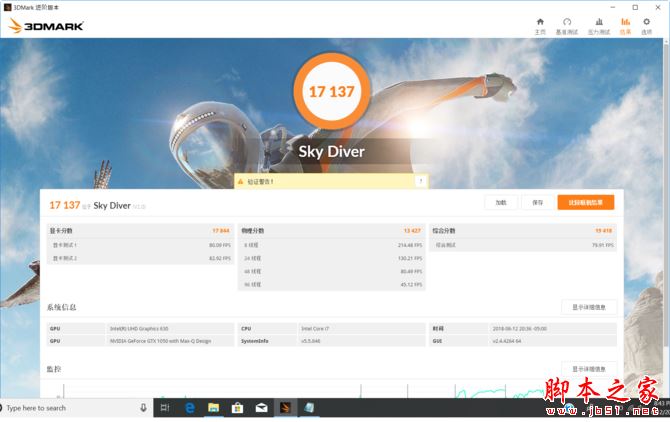Click the taskbar microphone icon
This screenshot has width=670, height=422.
(144, 408)
